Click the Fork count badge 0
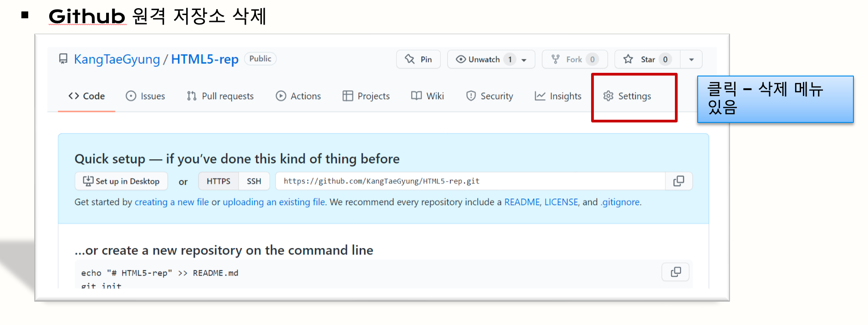 coord(592,60)
